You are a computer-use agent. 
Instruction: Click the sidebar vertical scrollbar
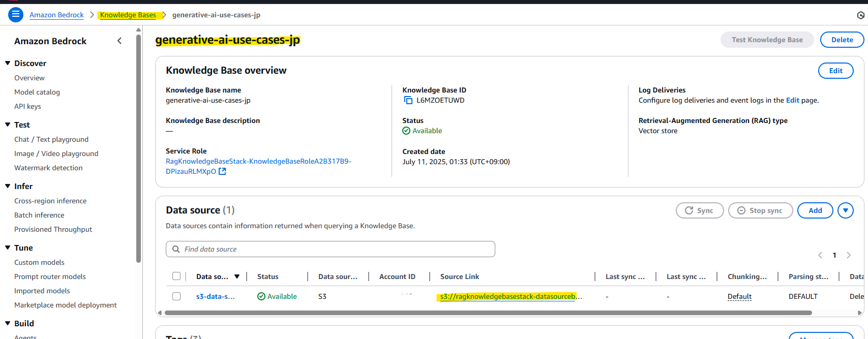click(139, 147)
